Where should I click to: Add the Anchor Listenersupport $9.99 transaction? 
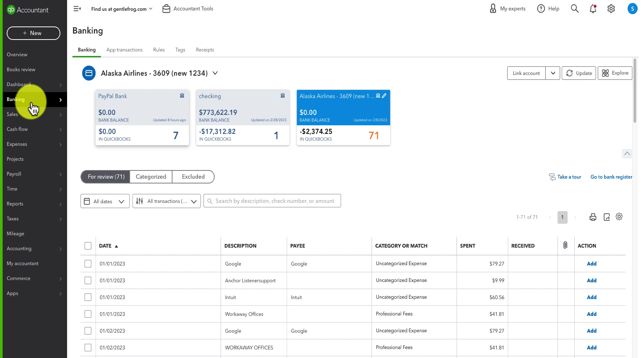(x=591, y=280)
